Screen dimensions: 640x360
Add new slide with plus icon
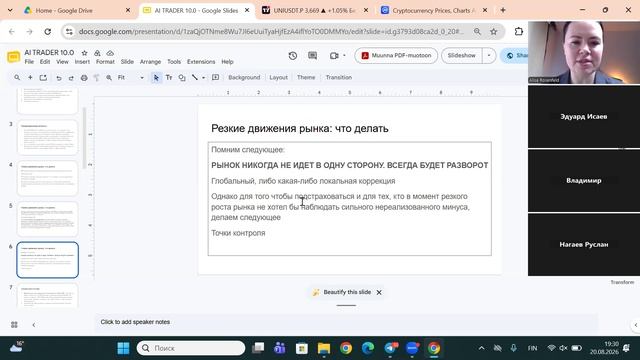pos(30,78)
